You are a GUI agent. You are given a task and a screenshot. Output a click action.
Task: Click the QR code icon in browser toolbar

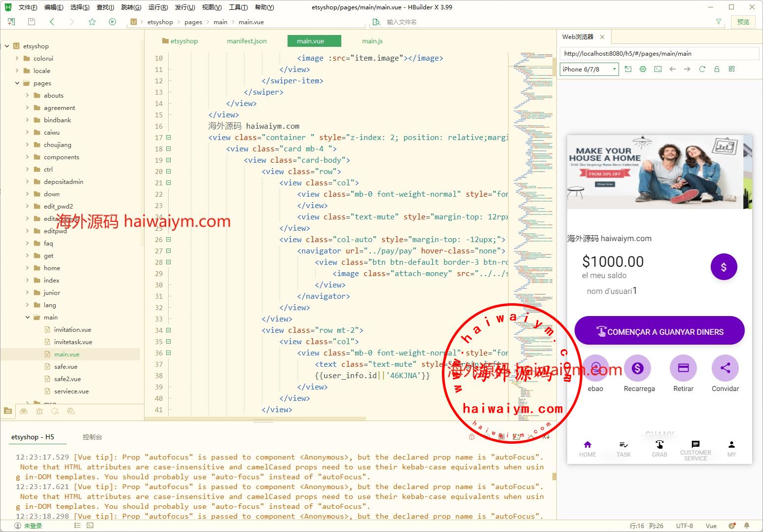pos(731,69)
